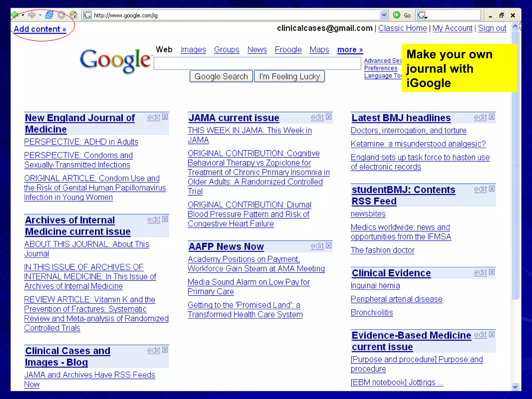Open the Forward button history dropdown arrow
532x399 pixels.
click(x=40, y=15)
